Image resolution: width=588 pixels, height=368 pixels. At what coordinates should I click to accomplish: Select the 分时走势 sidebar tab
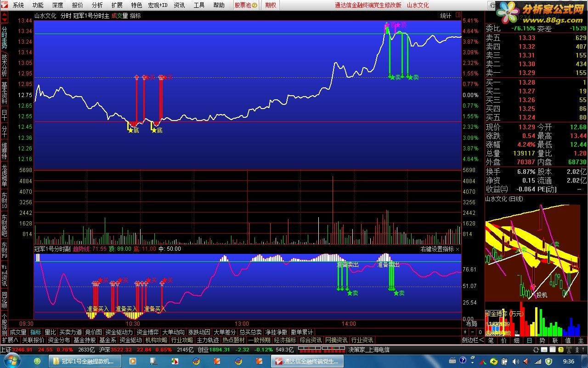tap(4, 37)
